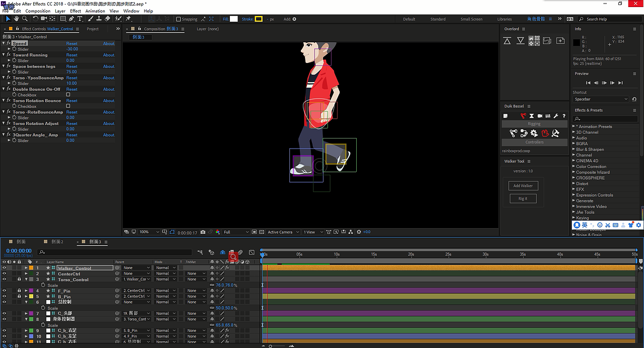Click Duik structures rigging icon

tap(513, 133)
